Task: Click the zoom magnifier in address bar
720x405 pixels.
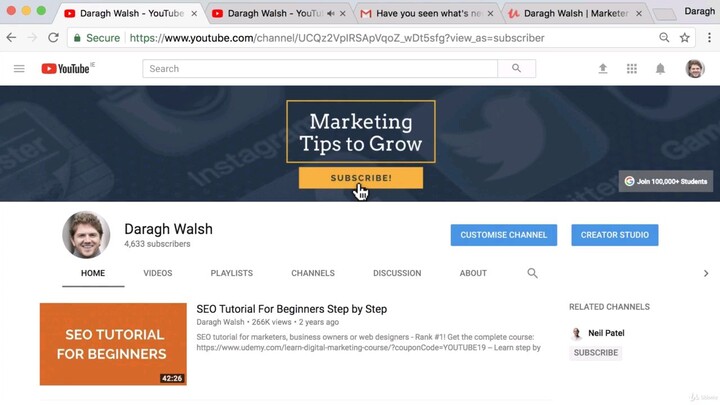Action: click(x=664, y=38)
